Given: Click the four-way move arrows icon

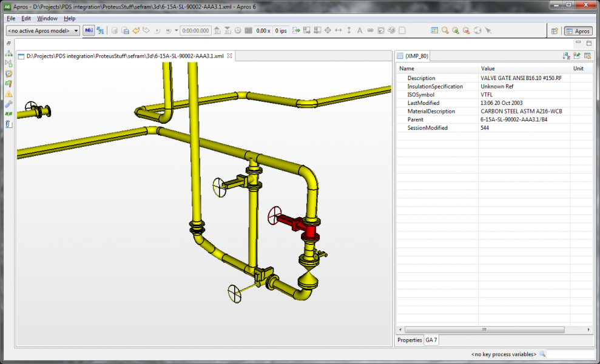Looking at the screenshot, I should [328, 30].
